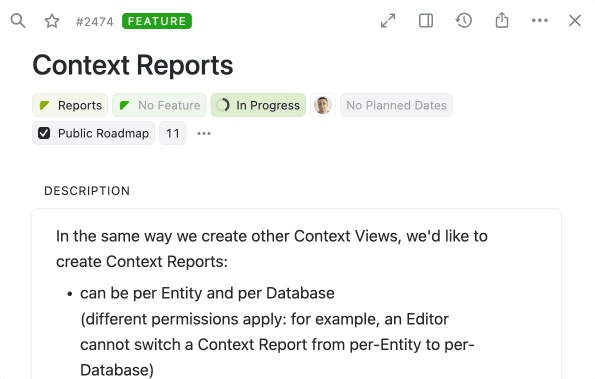Open the search magnifier icon
The image size is (595, 379).
[17, 21]
